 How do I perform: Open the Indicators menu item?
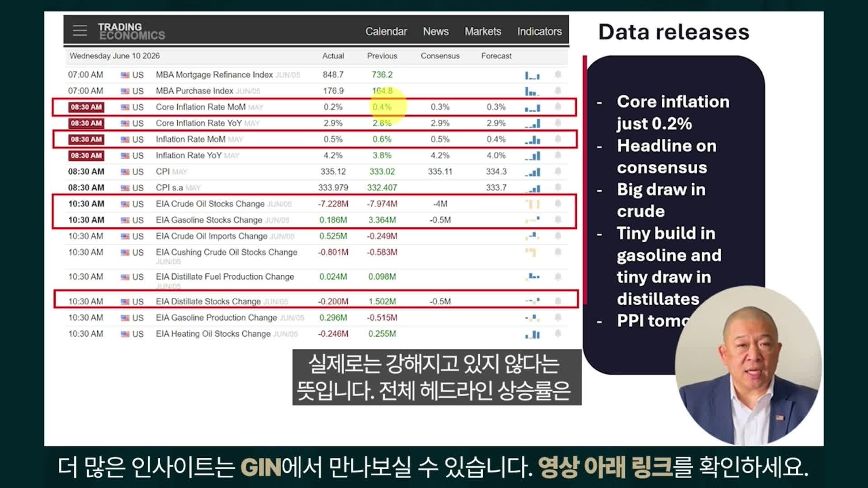(x=539, y=32)
